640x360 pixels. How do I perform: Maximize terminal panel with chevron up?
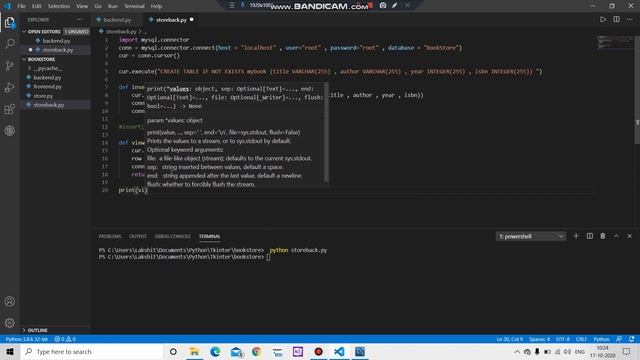tap(616, 236)
